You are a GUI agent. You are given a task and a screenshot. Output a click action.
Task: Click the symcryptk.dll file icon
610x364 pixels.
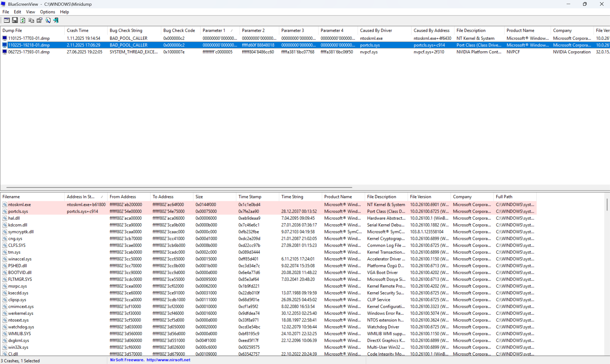5,232
